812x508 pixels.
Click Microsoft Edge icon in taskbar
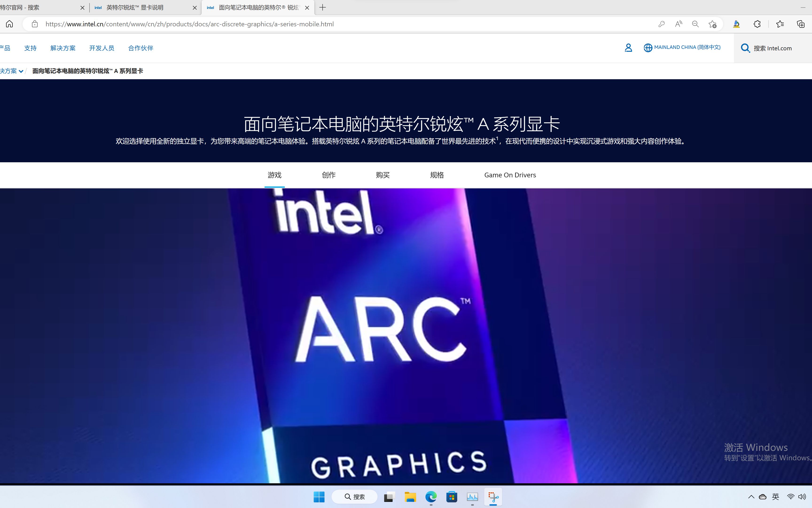click(431, 496)
